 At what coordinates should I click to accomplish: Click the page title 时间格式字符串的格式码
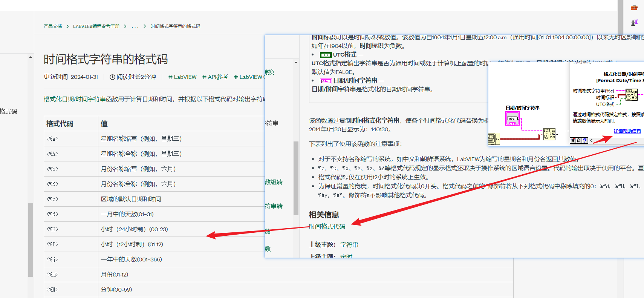(106, 59)
